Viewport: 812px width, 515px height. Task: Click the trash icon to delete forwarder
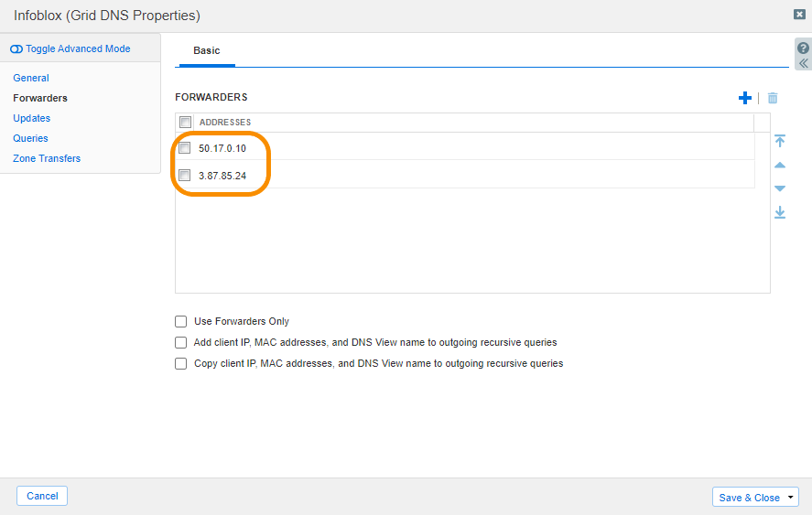pyautogui.click(x=773, y=98)
